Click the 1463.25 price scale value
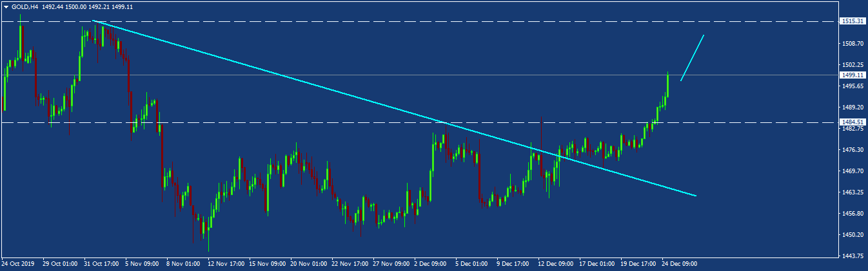Image resolution: width=868 pixels, height=271 pixels. point(853,192)
